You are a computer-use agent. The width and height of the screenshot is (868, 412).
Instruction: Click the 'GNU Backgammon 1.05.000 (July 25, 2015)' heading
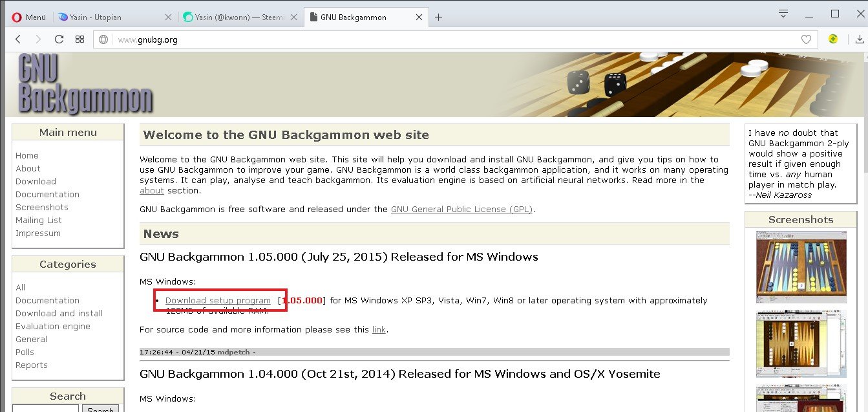point(339,257)
